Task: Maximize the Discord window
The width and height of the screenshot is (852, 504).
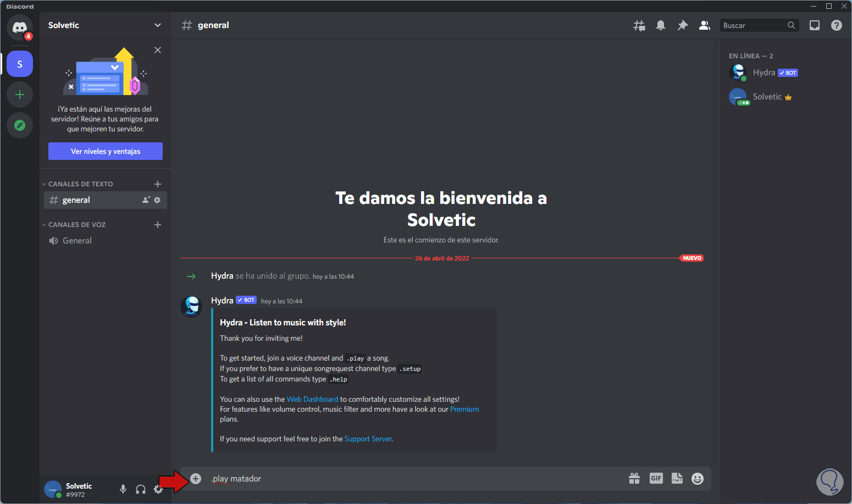Action: pos(829,6)
